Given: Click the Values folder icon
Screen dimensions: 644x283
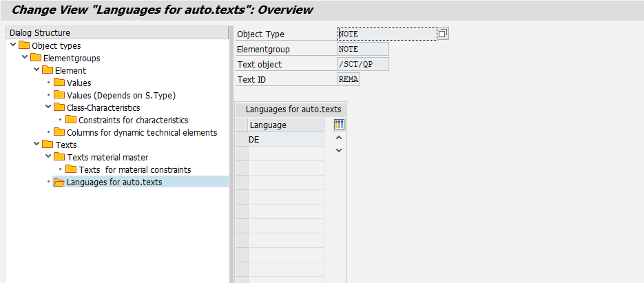Looking at the screenshot, I should (x=59, y=83).
